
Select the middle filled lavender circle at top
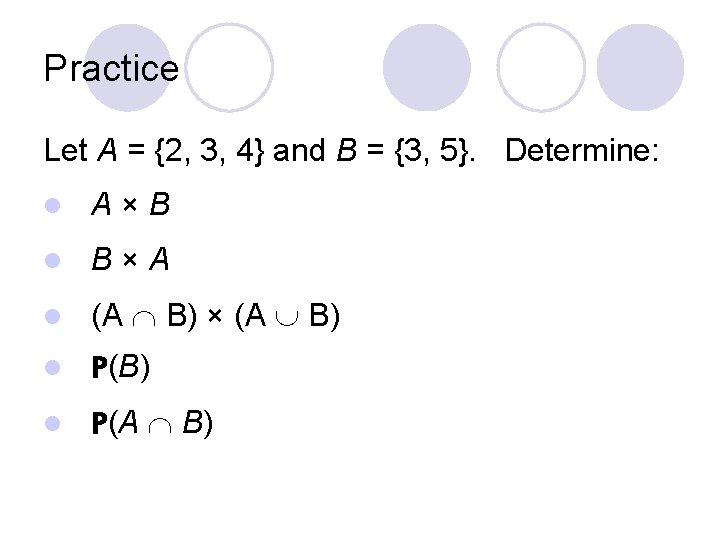click(427, 67)
